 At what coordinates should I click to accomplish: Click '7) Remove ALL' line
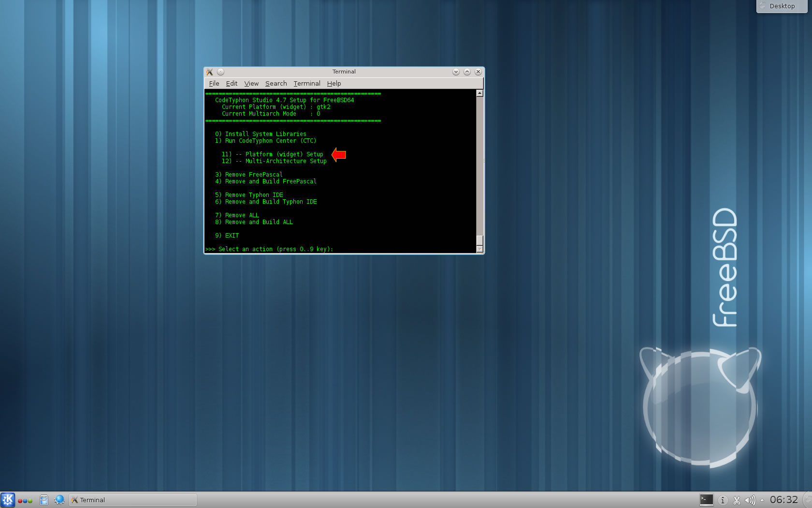point(237,215)
